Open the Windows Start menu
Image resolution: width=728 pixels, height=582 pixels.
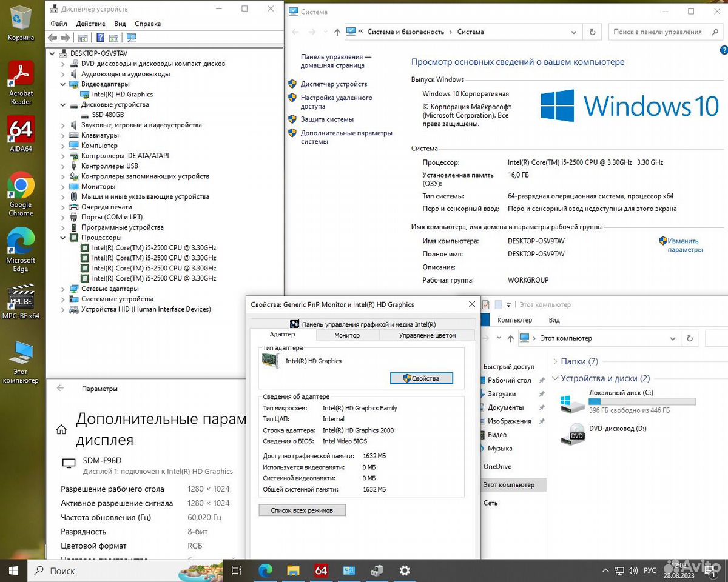[x=13, y=570]
